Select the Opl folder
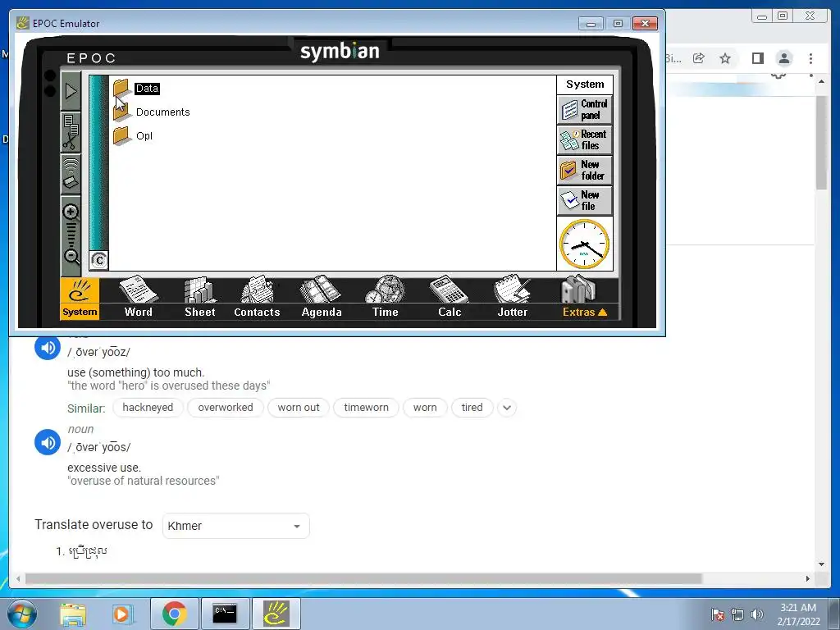 point(144,135)
